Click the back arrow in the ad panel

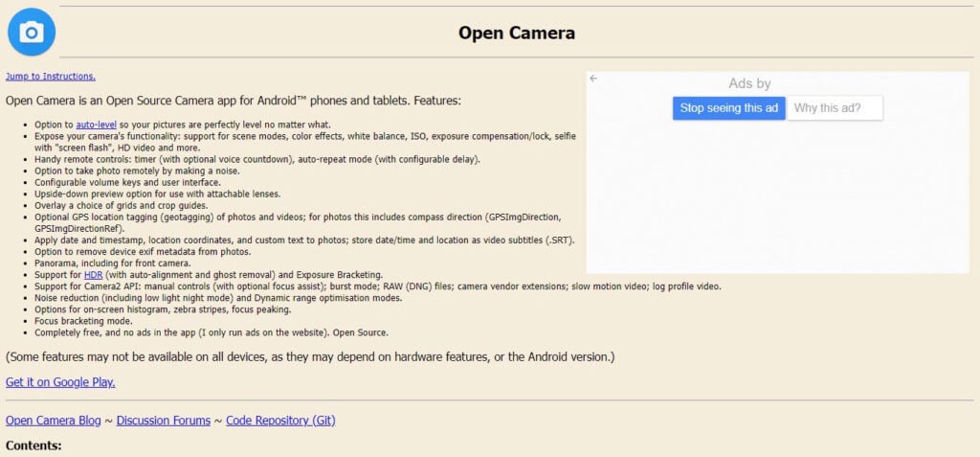click(x=593, y=79)
